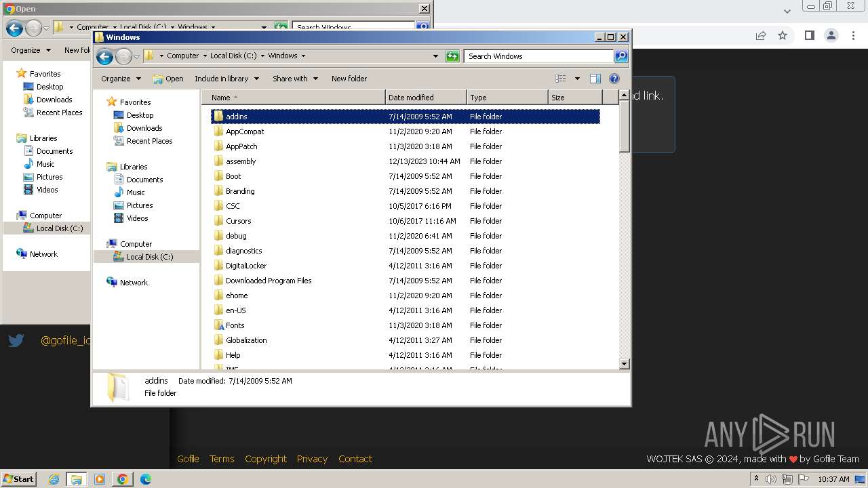The image size is (868, 488).
Task: Open Pictures library in front window
Action: pos(140,205)
